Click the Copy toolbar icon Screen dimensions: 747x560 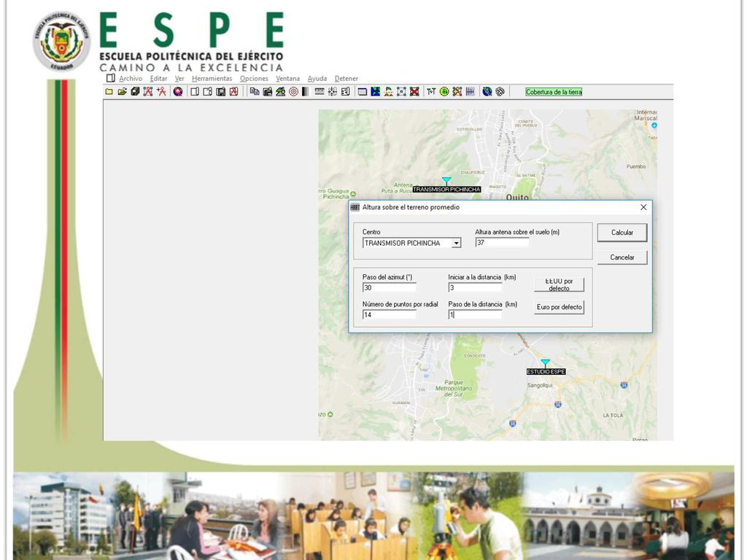[x=255, y=91]
